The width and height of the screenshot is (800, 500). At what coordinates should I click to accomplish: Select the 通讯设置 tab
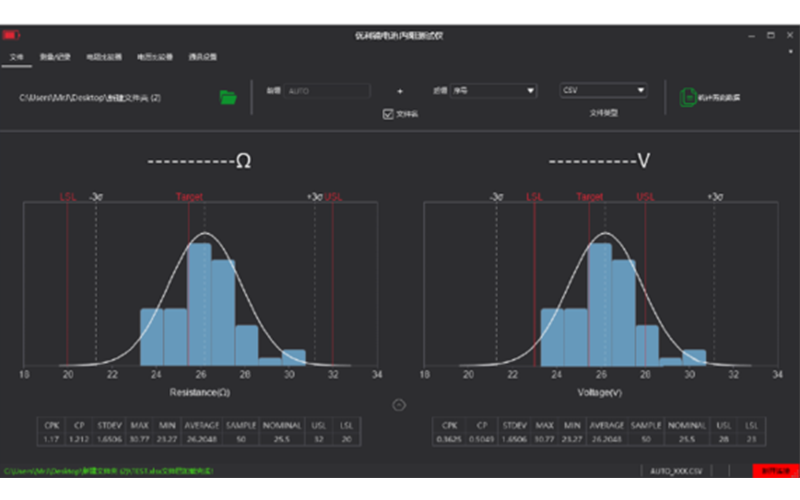click(202, 57)
